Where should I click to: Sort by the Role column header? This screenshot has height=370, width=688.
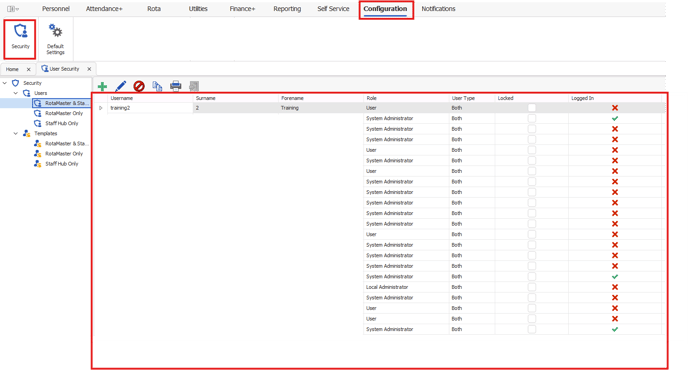[x=406, y=98]
